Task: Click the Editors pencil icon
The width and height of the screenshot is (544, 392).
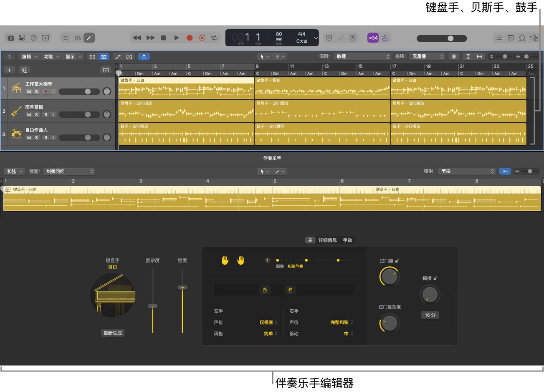Action: tap(89, 38)
